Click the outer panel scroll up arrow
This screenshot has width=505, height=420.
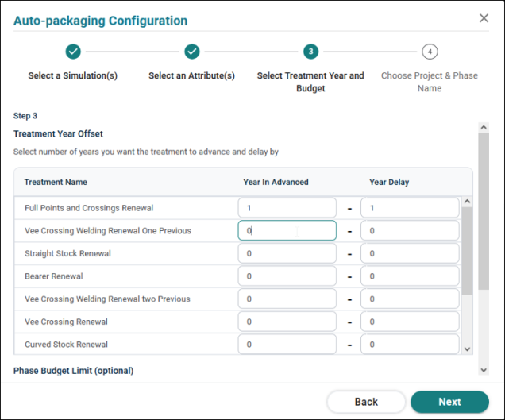pyautogui.click(x=484, y=128)
